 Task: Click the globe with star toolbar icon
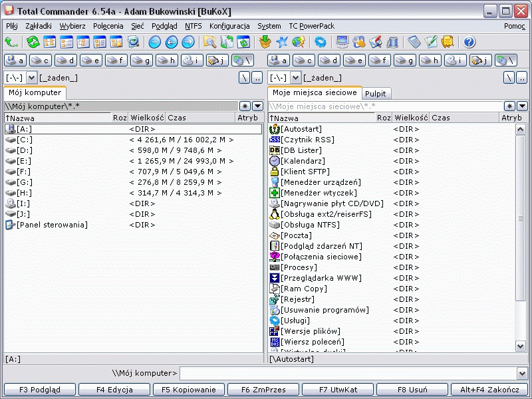click(x=298, y=42)
